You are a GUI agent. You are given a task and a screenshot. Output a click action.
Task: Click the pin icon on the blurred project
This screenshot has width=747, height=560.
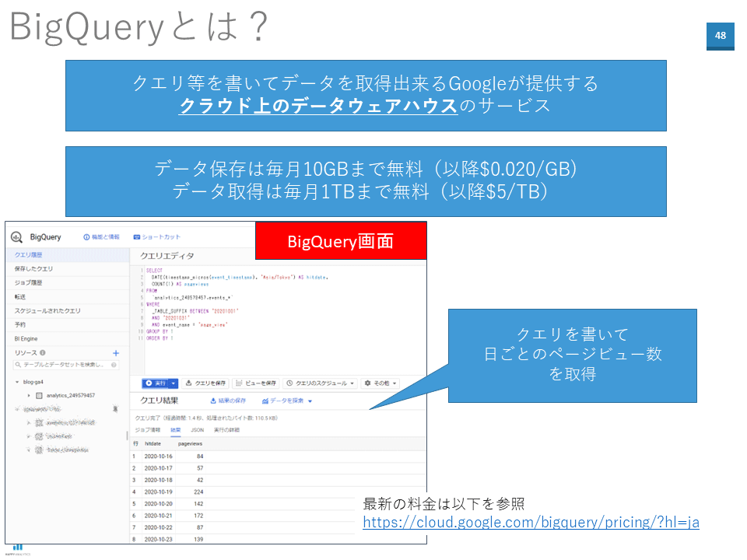pos(115,408)
